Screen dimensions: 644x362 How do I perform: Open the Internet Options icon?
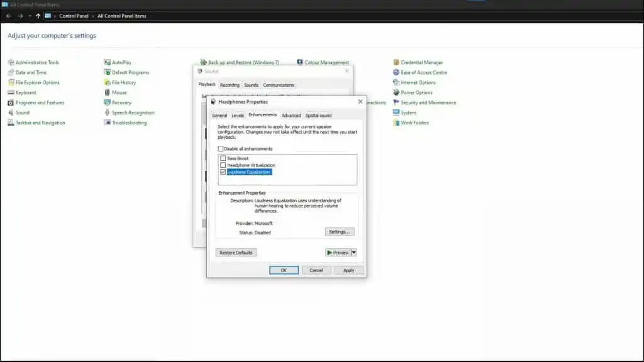click(396, 82)
